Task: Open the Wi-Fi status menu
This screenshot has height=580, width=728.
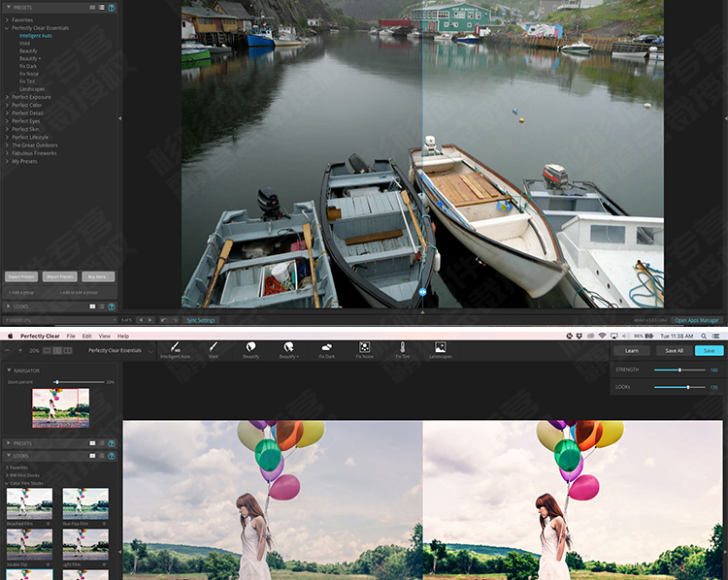Action: (602, 336)
